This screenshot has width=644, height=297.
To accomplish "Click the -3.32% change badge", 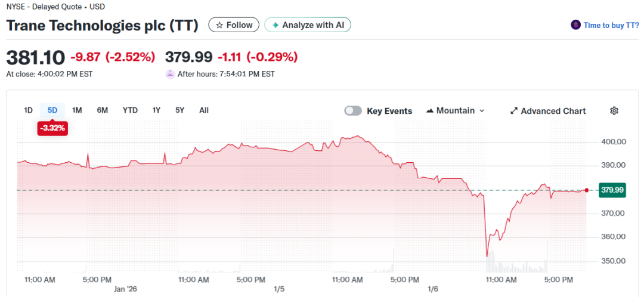I will [x=52, y=128].
